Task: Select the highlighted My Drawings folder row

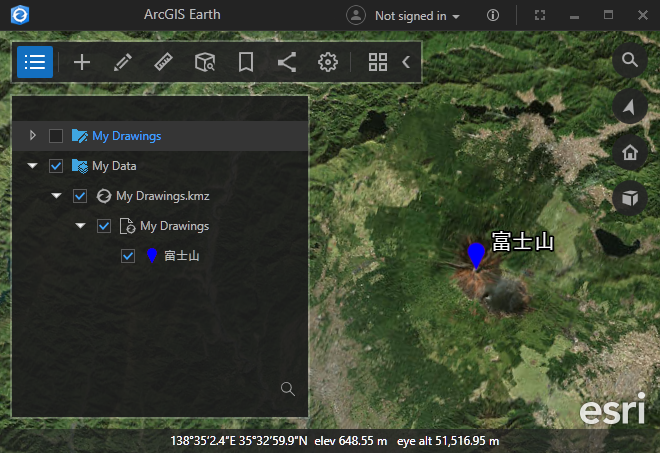Action: click(x=160, y=136)
